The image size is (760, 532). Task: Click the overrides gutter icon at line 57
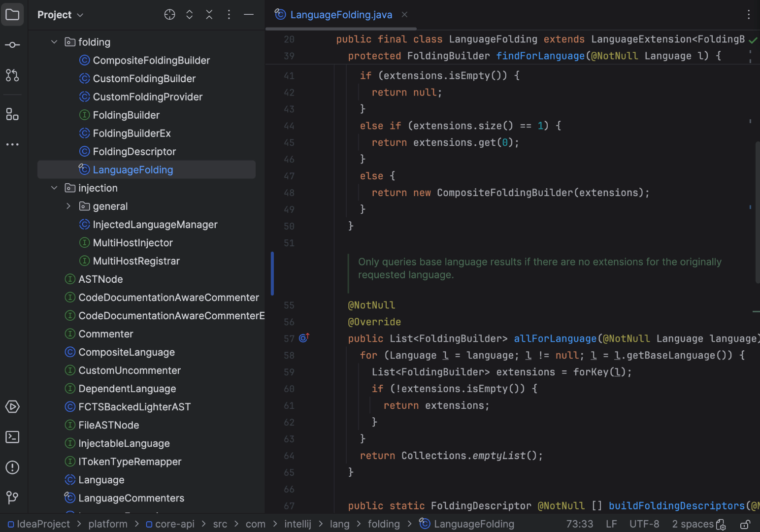click(304, 338)
